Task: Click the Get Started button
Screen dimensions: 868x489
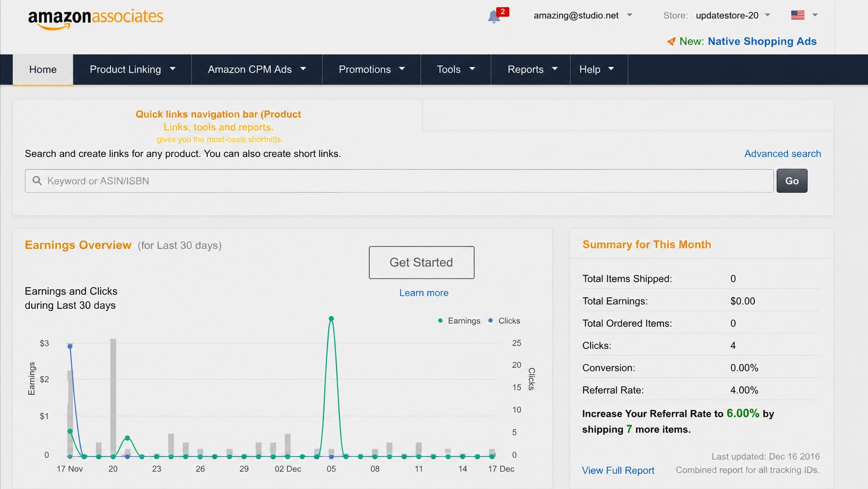Action: tap(422, 262)
